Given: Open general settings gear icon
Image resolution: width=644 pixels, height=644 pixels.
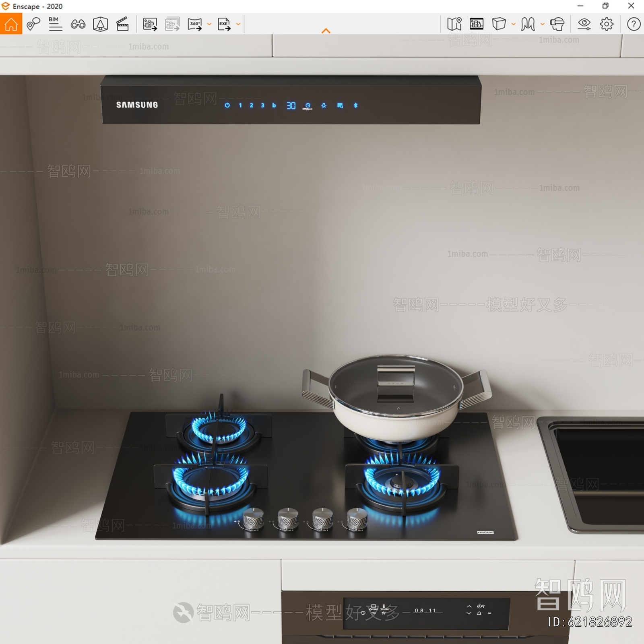Looking at the screenshot, I should [x=607, y=24].
